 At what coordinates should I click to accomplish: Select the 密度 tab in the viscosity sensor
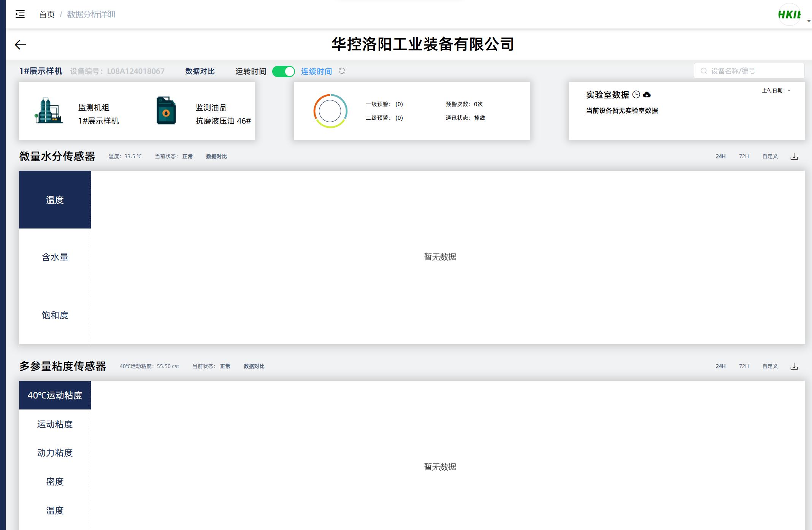click(55, 482)
